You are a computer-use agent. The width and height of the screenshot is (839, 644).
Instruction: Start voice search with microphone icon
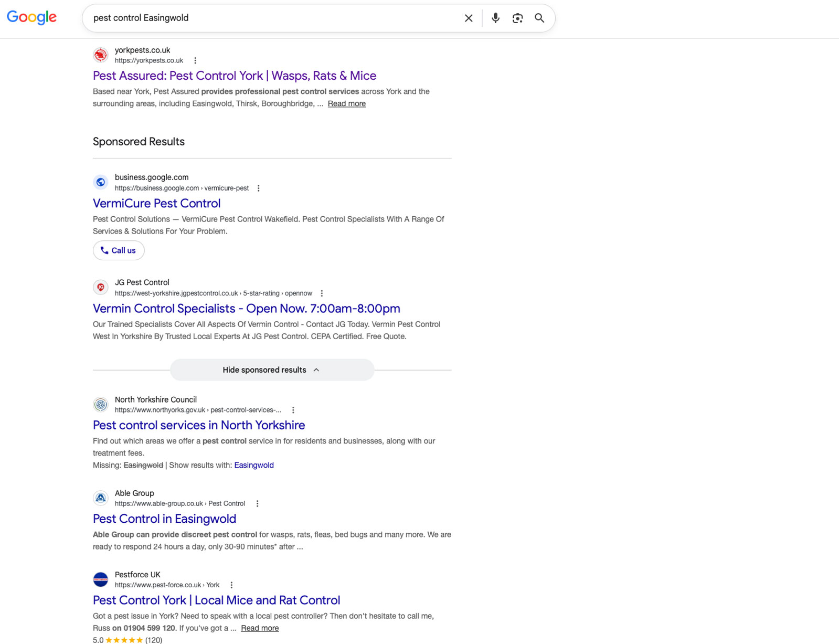tap(495, 18)
